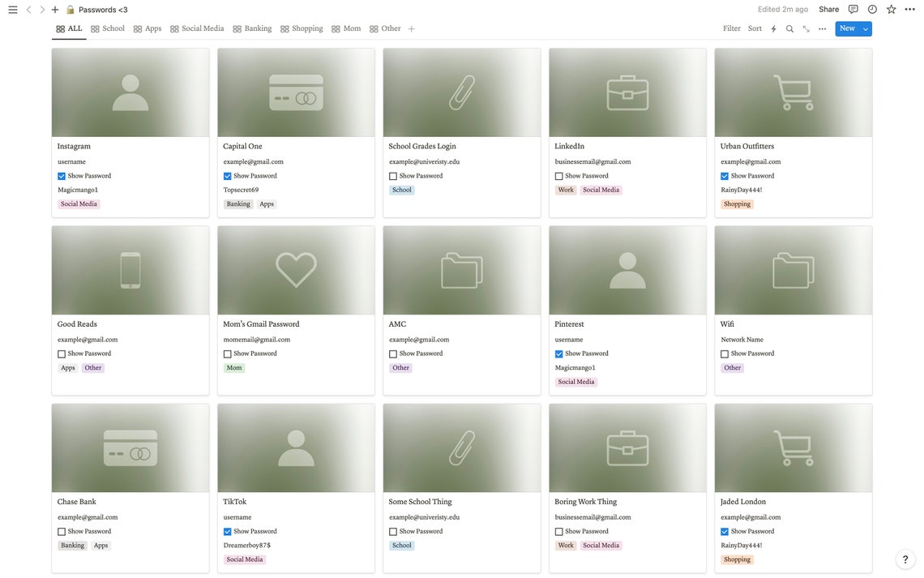Expand the sidebar with the hamburger icon
This screenshot has width=924, height=578.
coord(12,9)
